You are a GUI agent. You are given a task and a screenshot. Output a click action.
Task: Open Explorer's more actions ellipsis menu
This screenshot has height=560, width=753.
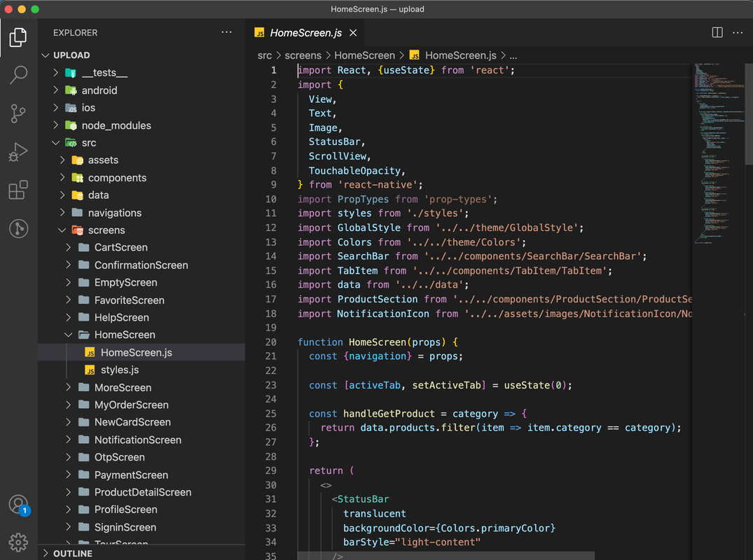(226, 32)
